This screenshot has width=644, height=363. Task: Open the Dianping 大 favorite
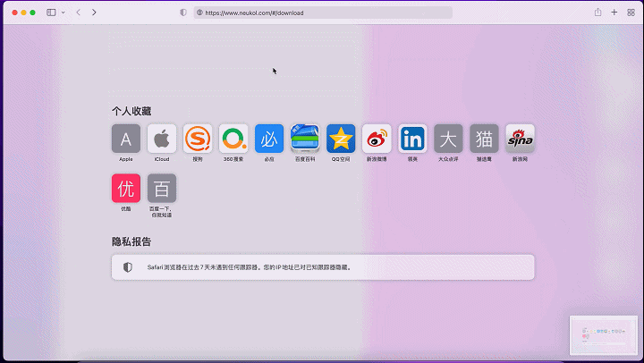coord(448,139)
